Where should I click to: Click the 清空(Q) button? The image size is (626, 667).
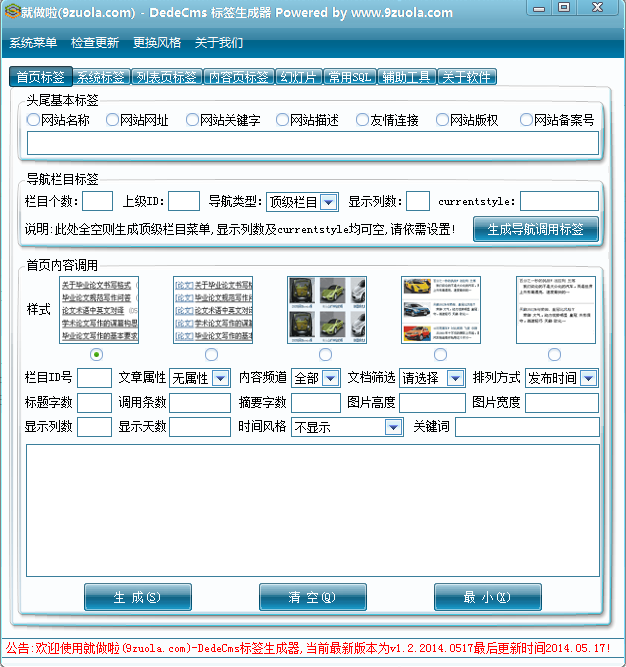tap(313, 597)
